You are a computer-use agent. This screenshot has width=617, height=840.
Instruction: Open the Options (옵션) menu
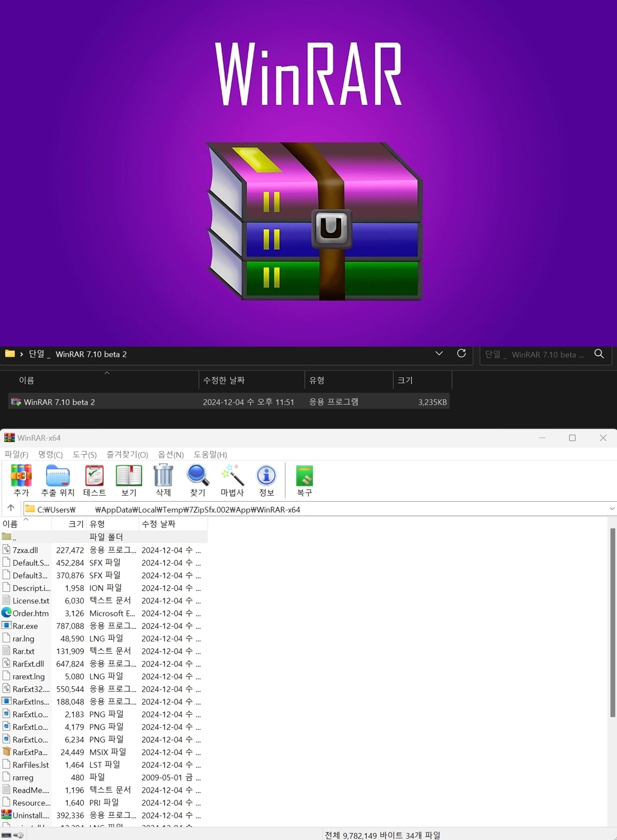(x=171, y=454)
